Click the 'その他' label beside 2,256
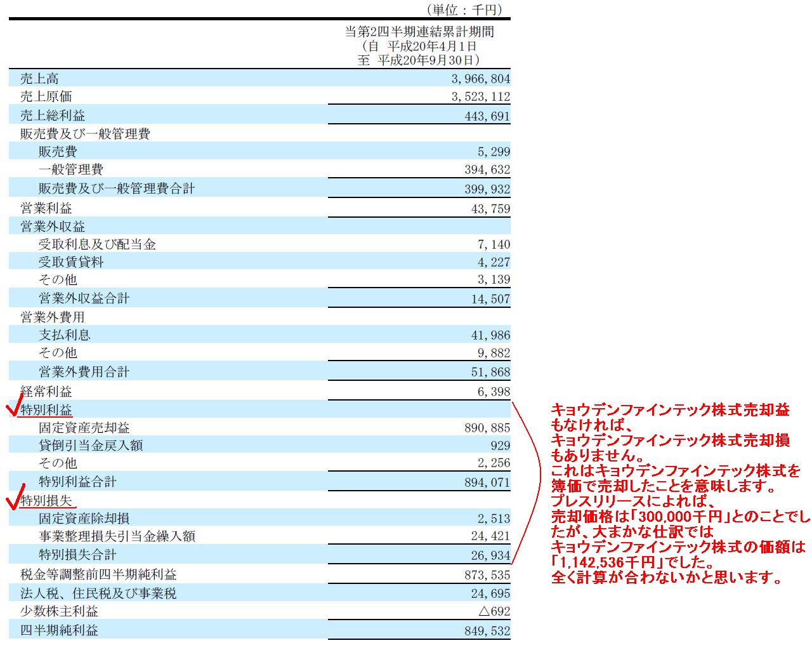Image resolution: width=812 pixels, height=650 pixels. point(58,463)
